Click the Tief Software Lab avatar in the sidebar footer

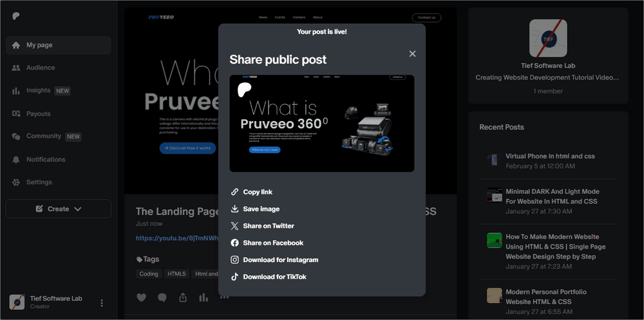tap(17, 302)
